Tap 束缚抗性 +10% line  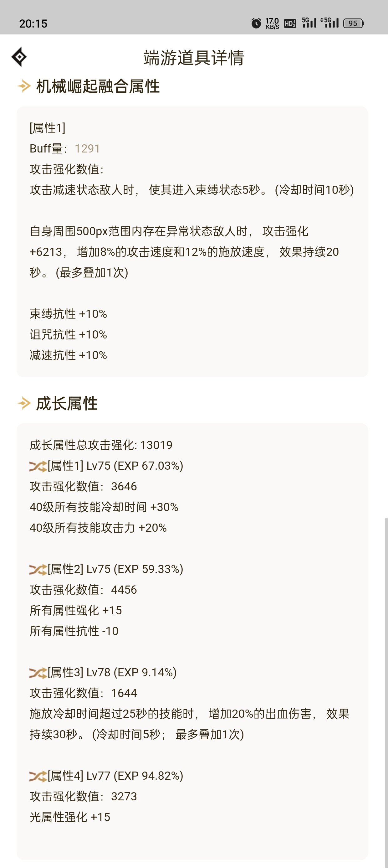(x=69, y=314)
